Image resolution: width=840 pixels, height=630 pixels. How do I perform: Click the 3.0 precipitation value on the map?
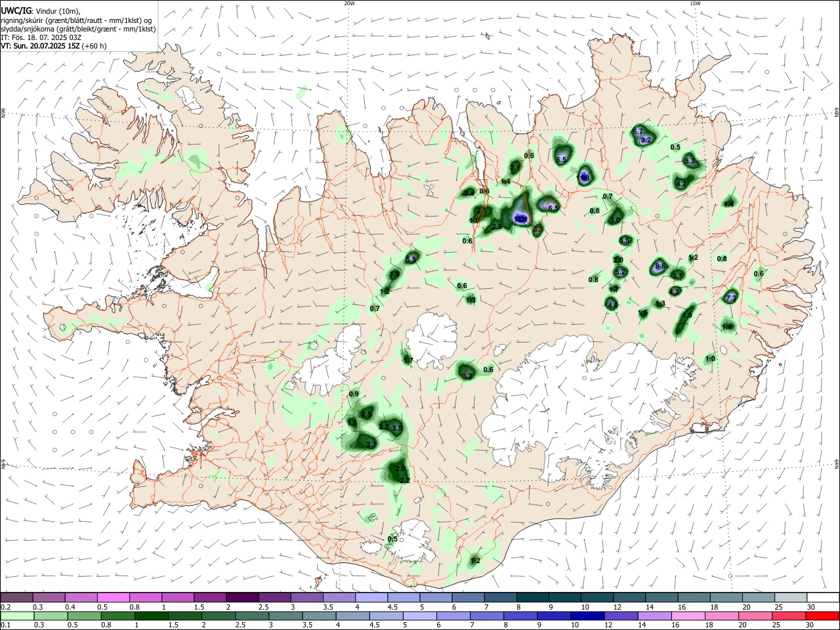tap(615, 220)
